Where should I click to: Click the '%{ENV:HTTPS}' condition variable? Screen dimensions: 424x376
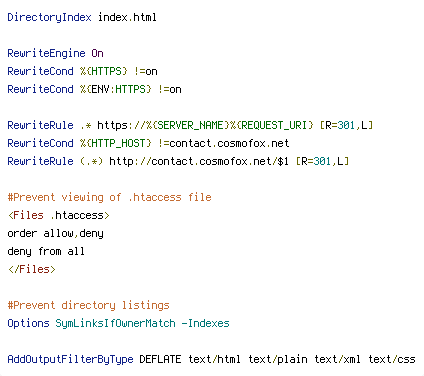click(116, 89)
